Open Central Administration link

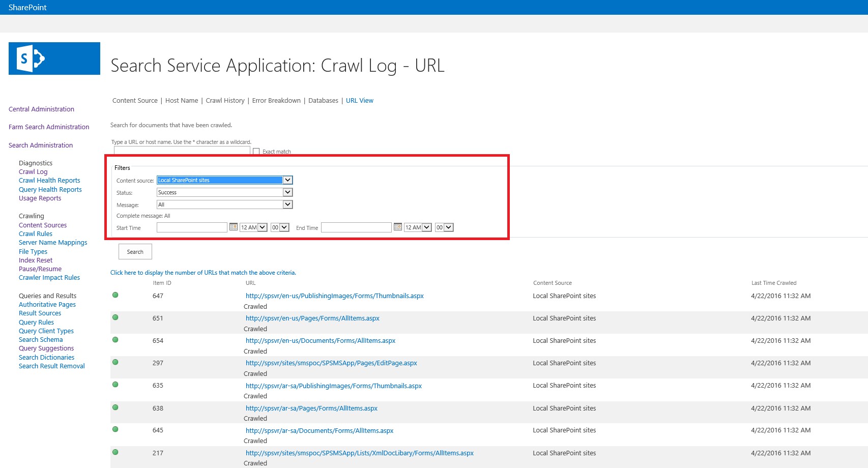coord(41,109)
